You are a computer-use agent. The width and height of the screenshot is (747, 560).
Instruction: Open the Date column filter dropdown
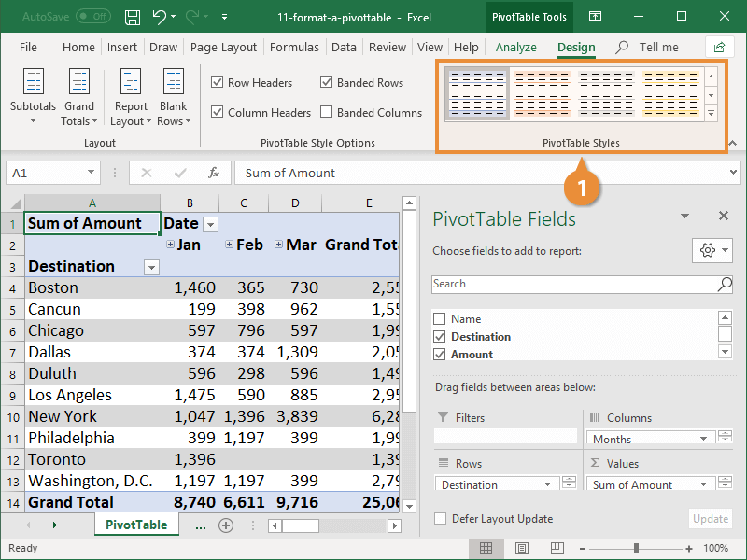211,224
